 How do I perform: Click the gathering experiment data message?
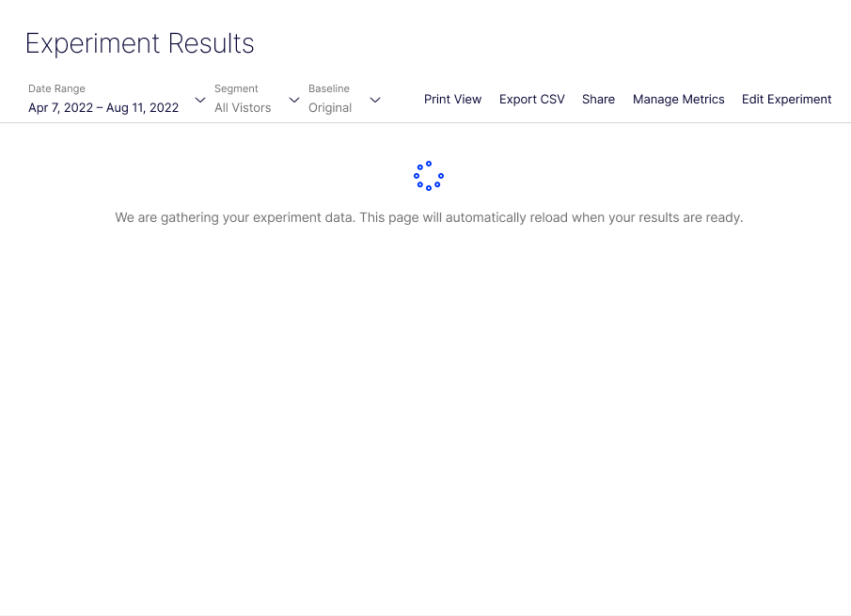tap(429, 217)
